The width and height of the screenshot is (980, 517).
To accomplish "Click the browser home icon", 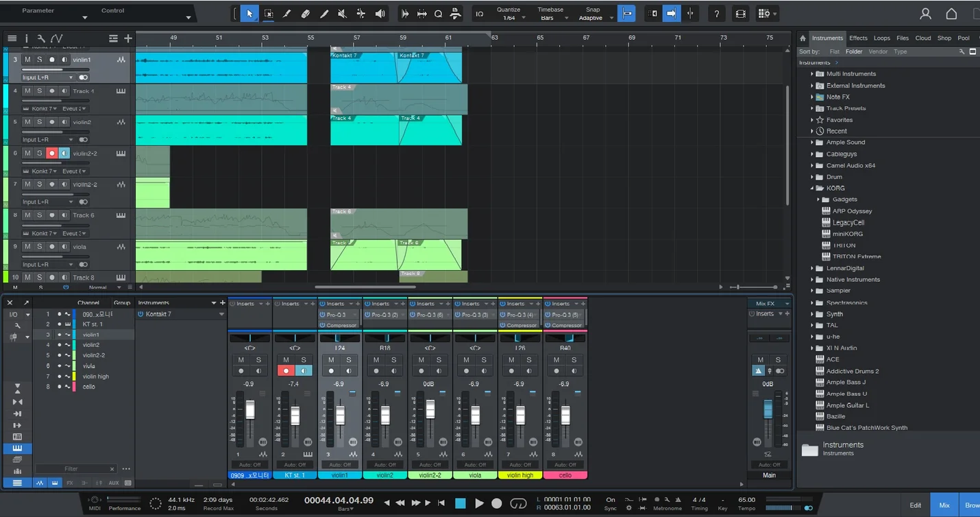I will click(x=803, y=38).
